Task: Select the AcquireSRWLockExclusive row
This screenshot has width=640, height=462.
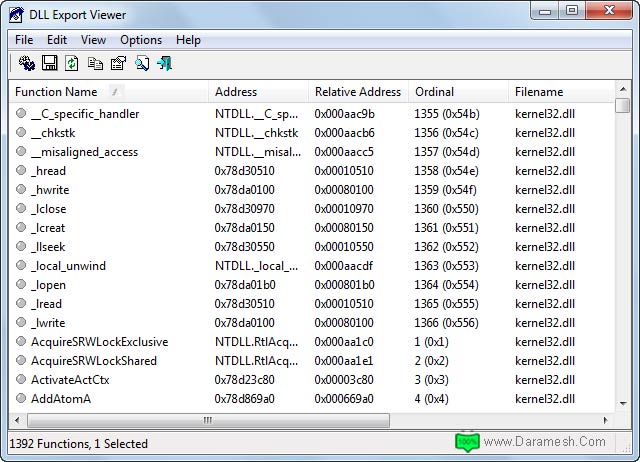Action: tap(99, 342)
